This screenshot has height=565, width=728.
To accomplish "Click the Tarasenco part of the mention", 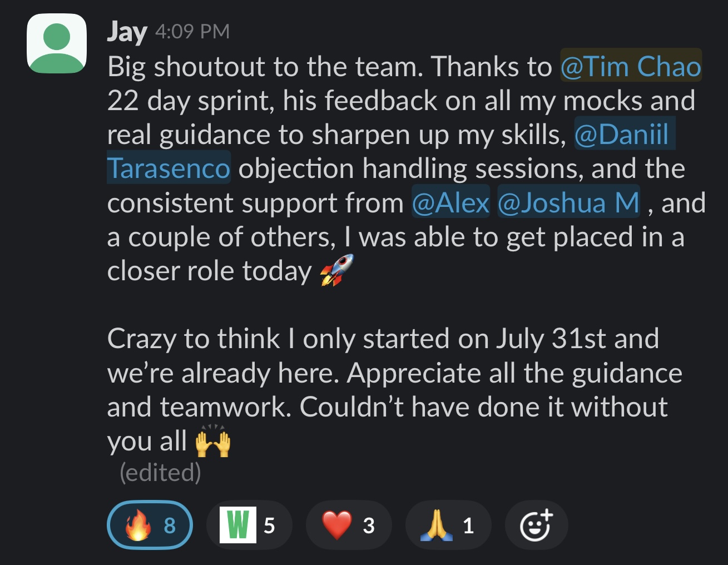I will [169, 168].
